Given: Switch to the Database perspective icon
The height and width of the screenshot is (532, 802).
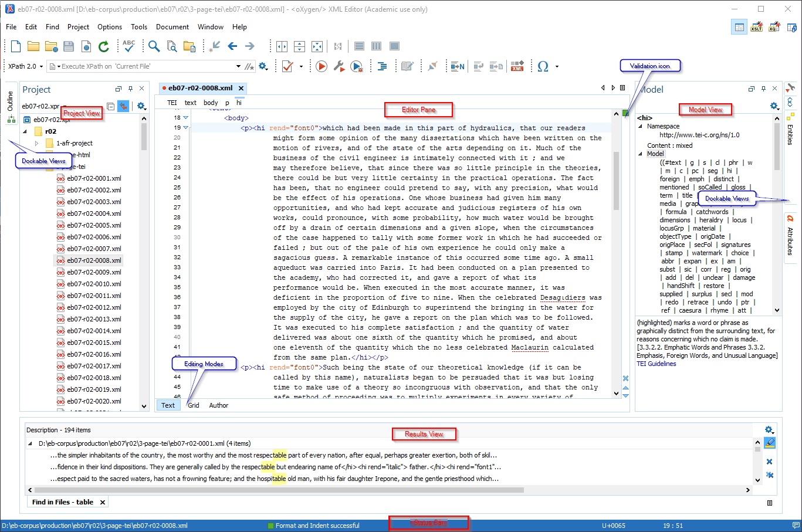Looking at the screenshot, I should pos(791,27).
